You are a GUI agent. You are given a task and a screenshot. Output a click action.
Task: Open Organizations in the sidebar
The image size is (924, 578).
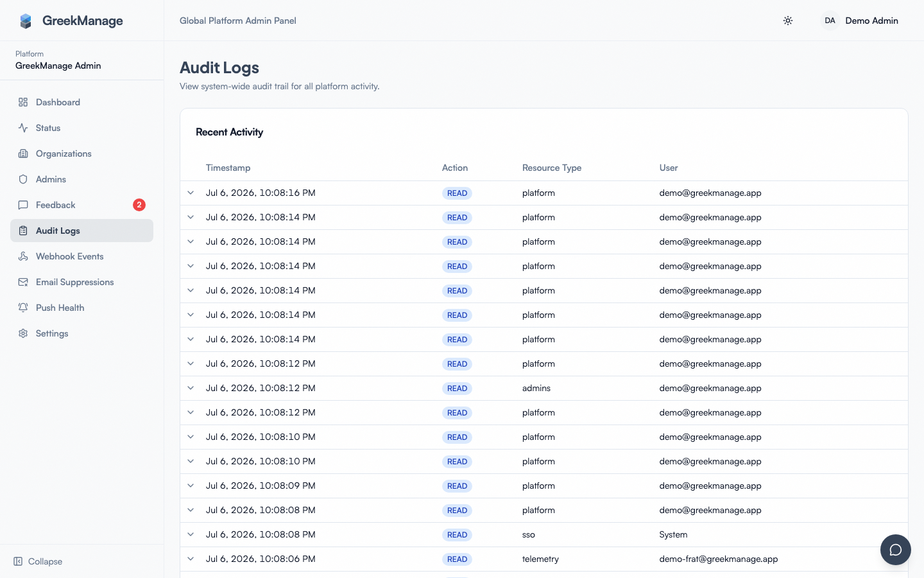[x=81, y=153]
